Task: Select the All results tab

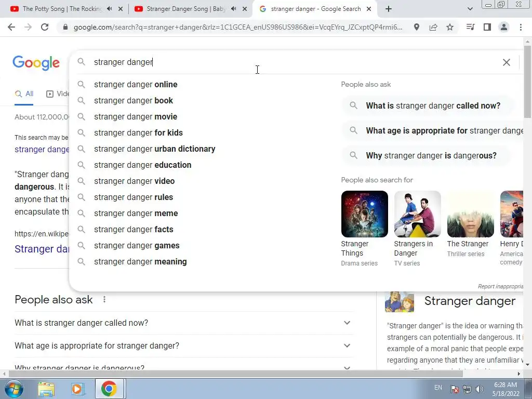Action: [x=24, y=94]
